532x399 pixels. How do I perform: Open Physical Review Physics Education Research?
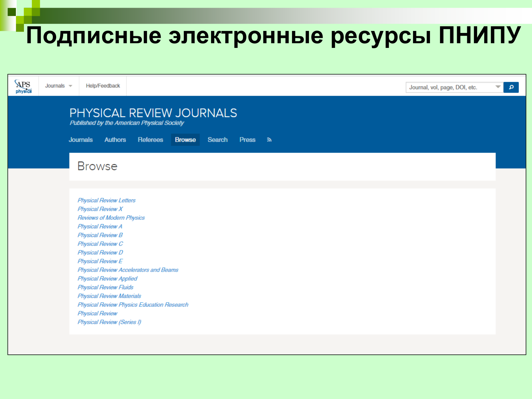click(x=133, y=305)
